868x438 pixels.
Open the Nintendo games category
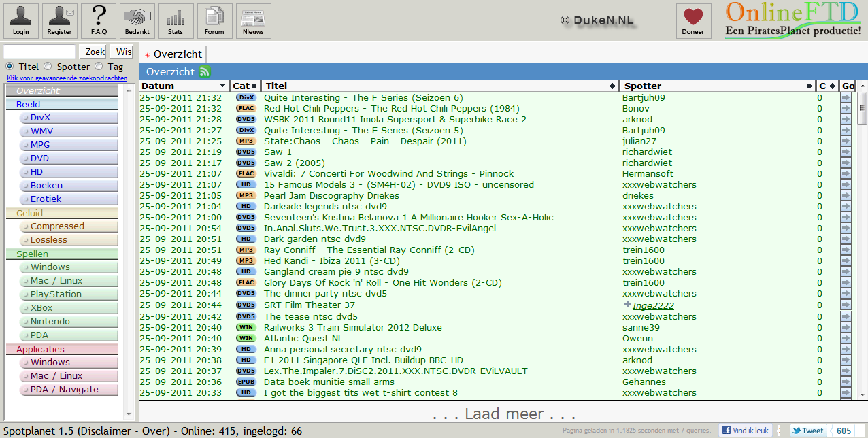[x=69, y=322]
